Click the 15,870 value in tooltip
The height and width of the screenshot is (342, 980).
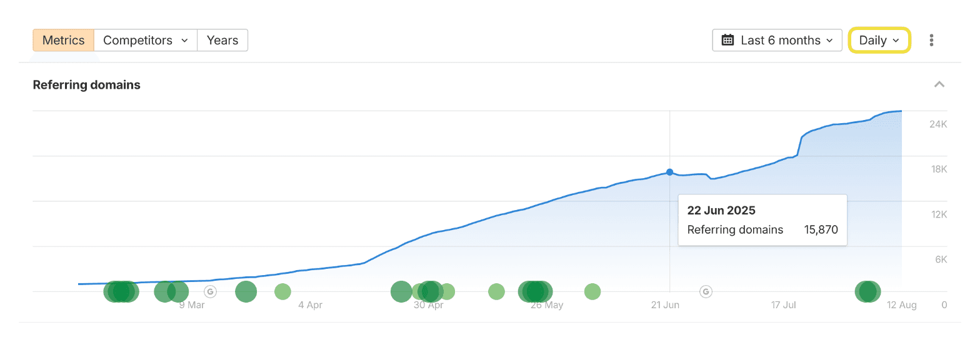pyautogui.click(x=821, y=229)
